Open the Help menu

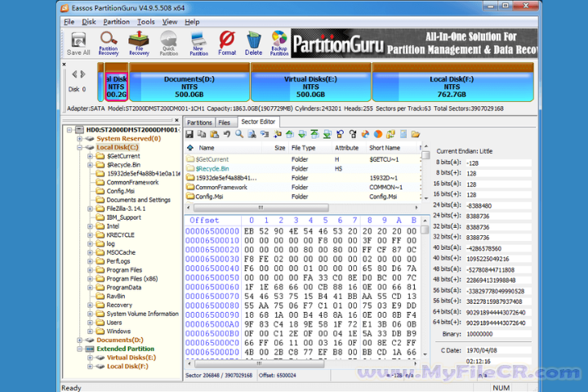pos(192,22)
